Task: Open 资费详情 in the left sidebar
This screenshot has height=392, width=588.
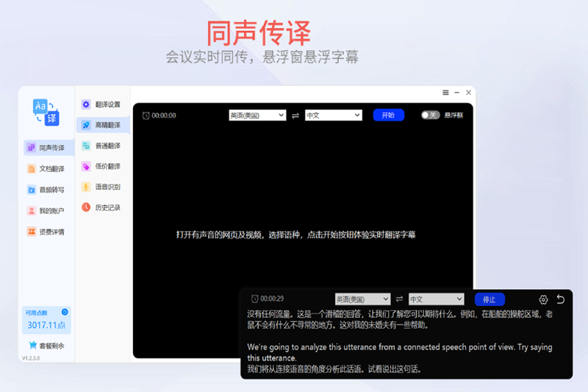Action: tap(46, 232)
